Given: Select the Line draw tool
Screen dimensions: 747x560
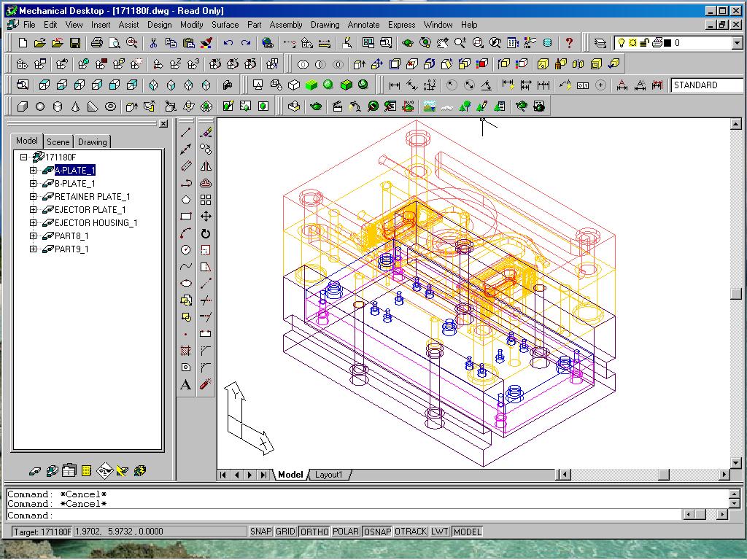Looking at the screenshot, I should 186,133.
